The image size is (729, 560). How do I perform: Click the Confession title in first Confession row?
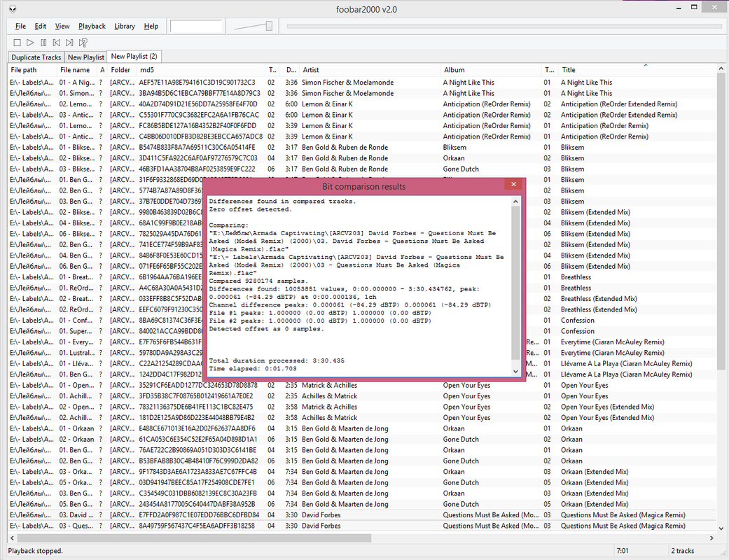[x=578, y=320]
